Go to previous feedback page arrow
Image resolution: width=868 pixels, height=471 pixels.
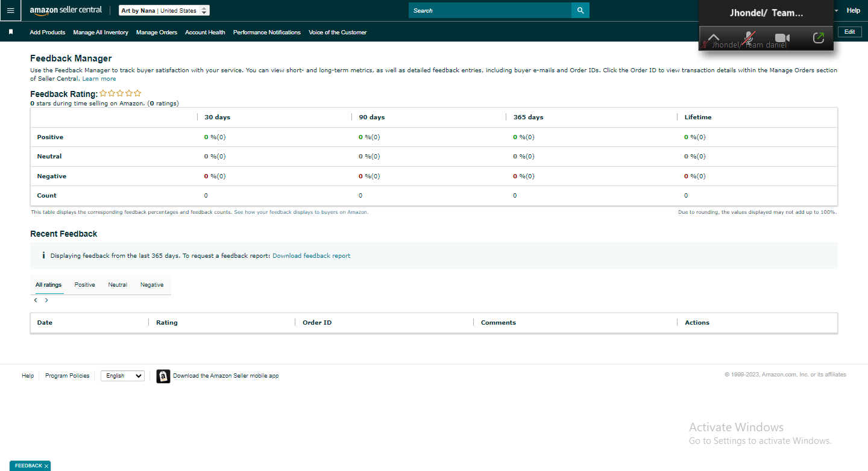pos(36,300)
